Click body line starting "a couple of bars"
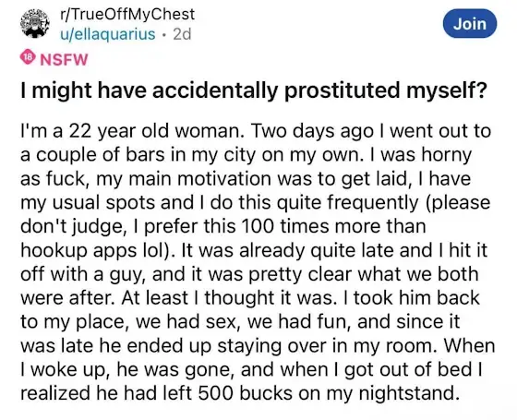Viewport: 517px width, 420px height. point(246,155)
